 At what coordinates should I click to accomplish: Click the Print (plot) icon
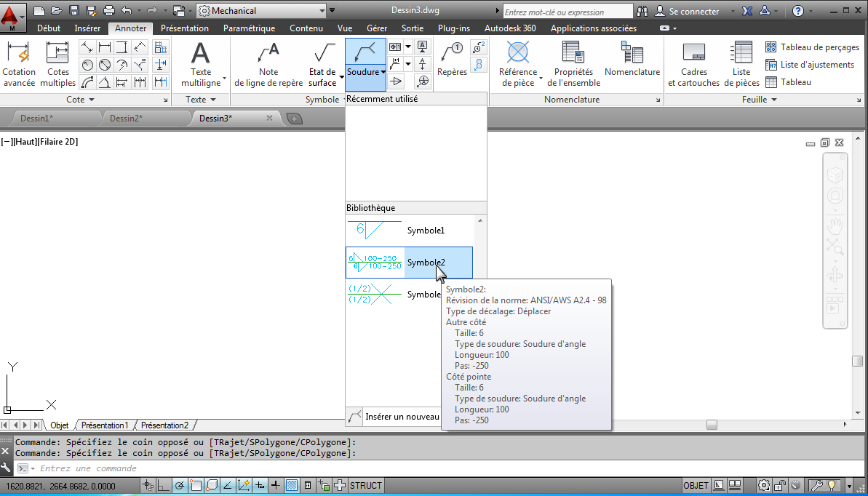pos(109,10)
